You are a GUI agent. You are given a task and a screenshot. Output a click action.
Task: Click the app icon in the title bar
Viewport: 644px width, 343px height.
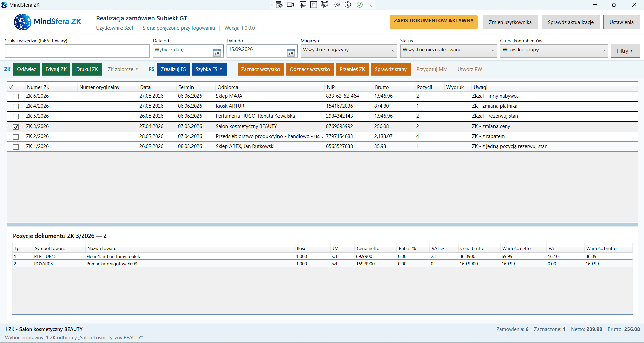4,5
